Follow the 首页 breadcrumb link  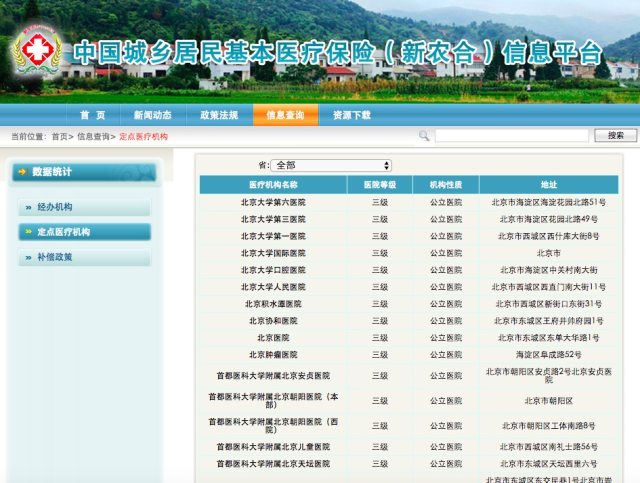pos(59,137)
